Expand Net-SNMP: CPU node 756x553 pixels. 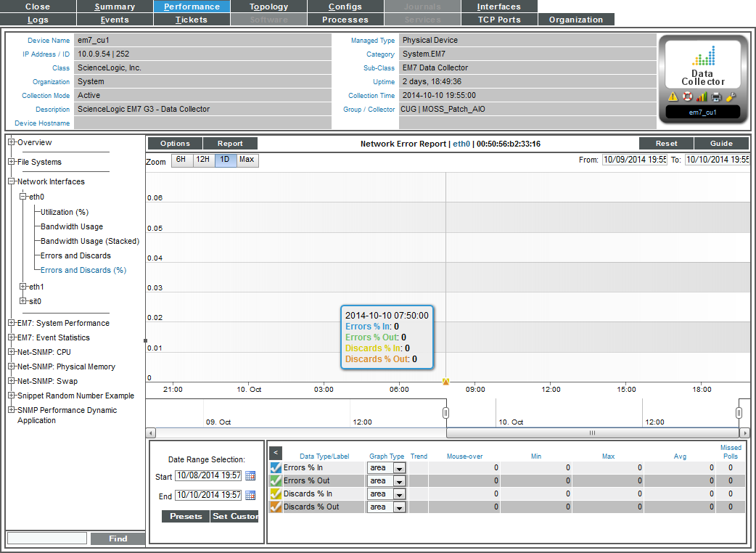pos(12,352)
